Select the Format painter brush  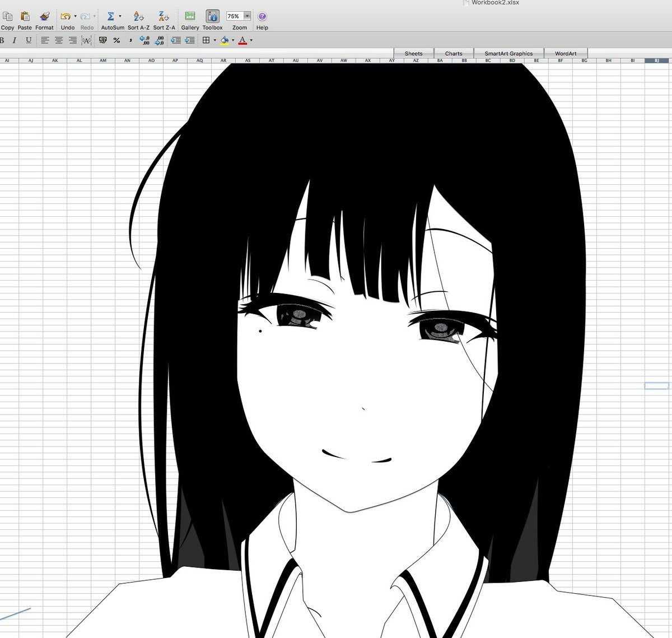click(x=44, y=16)
